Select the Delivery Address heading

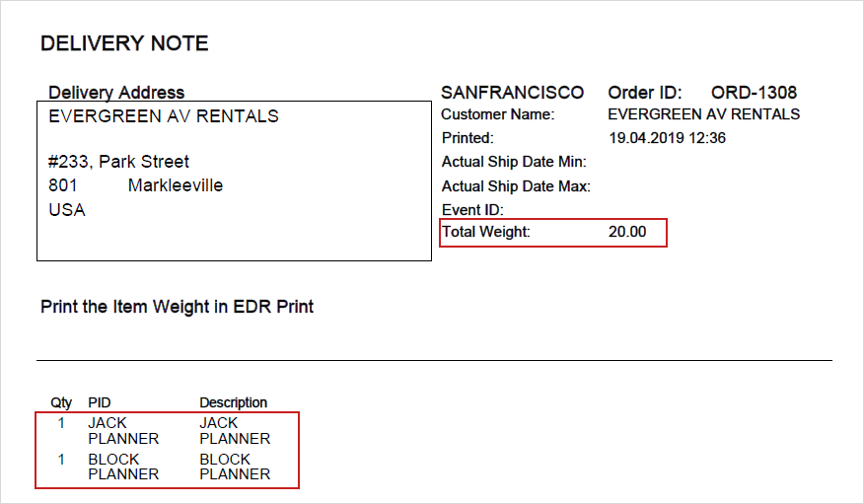(116, 93)
